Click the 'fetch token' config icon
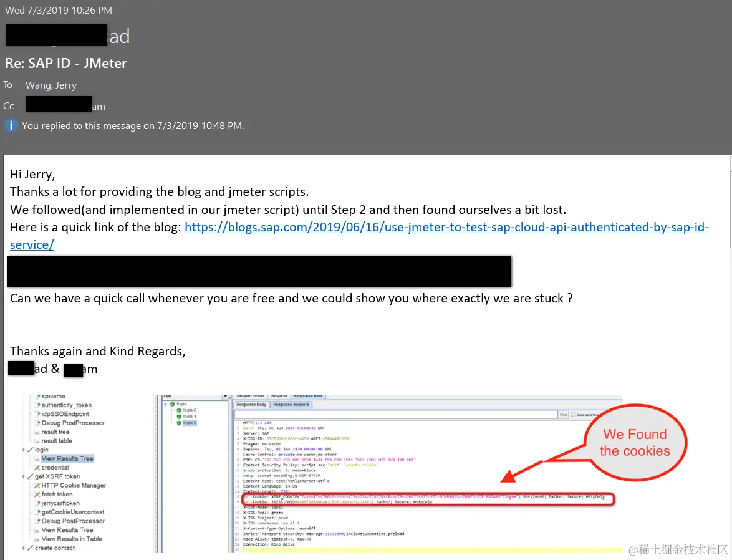732x560 pixels. point(37,494)
